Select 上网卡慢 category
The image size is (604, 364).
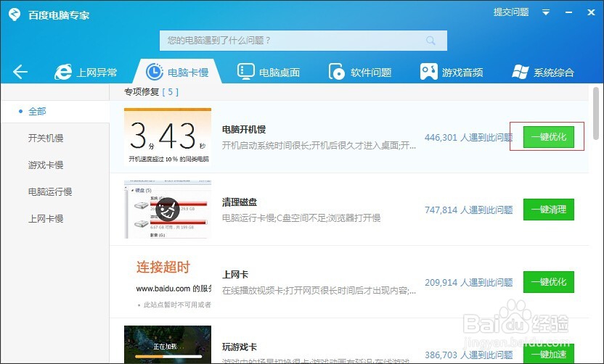[x=46, y=218]
